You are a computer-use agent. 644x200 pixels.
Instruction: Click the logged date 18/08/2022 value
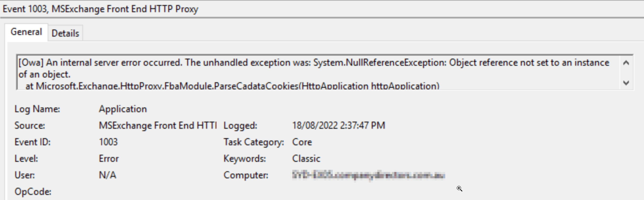339,126
